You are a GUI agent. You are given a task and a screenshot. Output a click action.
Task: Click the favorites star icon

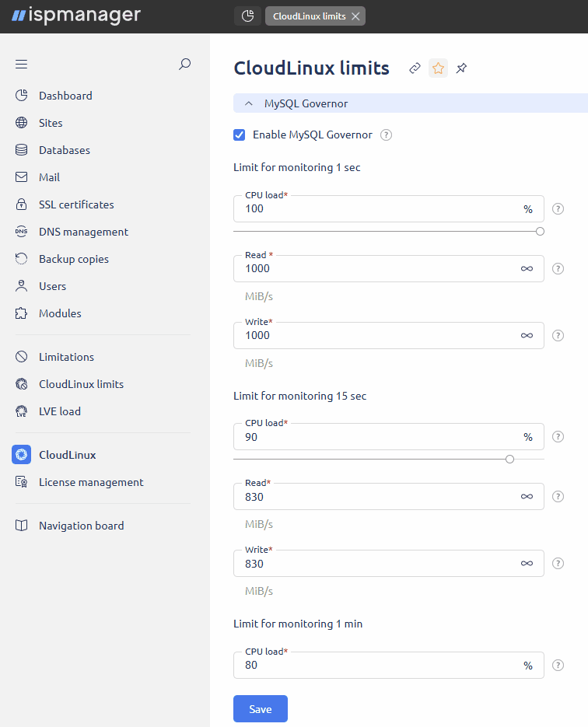438,68
